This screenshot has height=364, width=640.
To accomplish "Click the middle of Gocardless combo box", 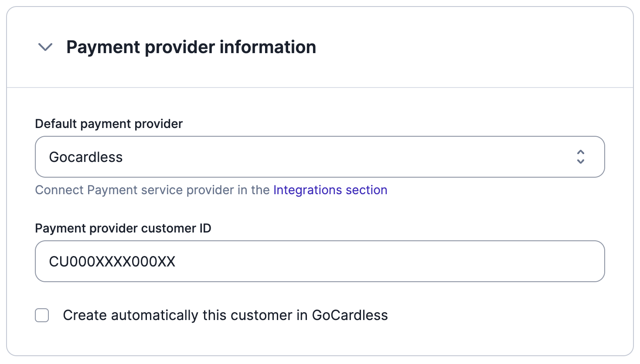I will [320, 157].
